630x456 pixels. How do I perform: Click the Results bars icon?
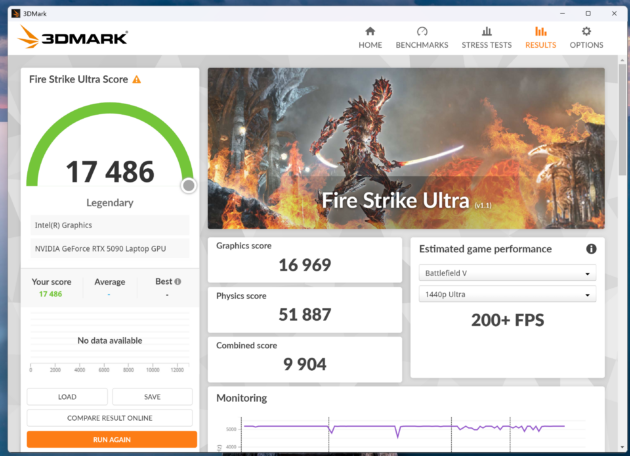tap(540, 31)
